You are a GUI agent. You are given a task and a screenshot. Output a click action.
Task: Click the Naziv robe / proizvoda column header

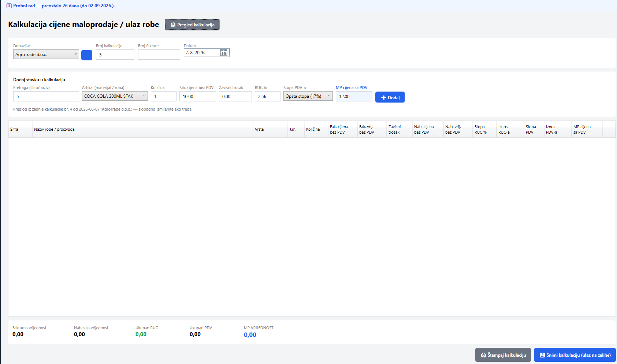coord(142,129)
